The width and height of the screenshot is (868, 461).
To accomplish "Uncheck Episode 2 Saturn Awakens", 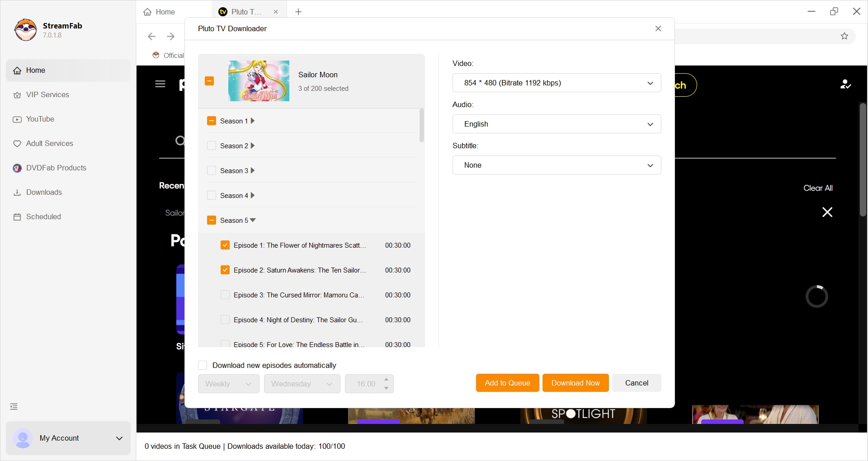I will [x=225, y=270].
